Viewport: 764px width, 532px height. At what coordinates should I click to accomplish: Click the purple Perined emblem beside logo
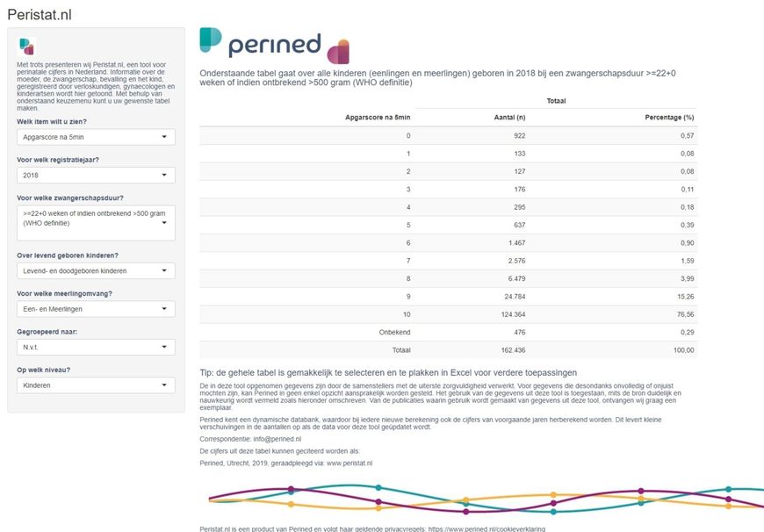point(338,52)
